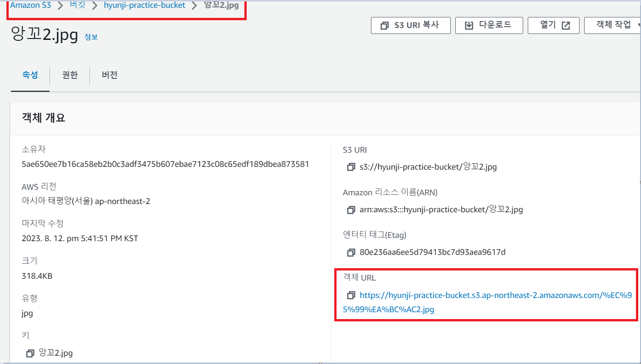Copy the ARN using its copy icon
The height and width of the screenshot is (364, 641).
coord(351,210)
